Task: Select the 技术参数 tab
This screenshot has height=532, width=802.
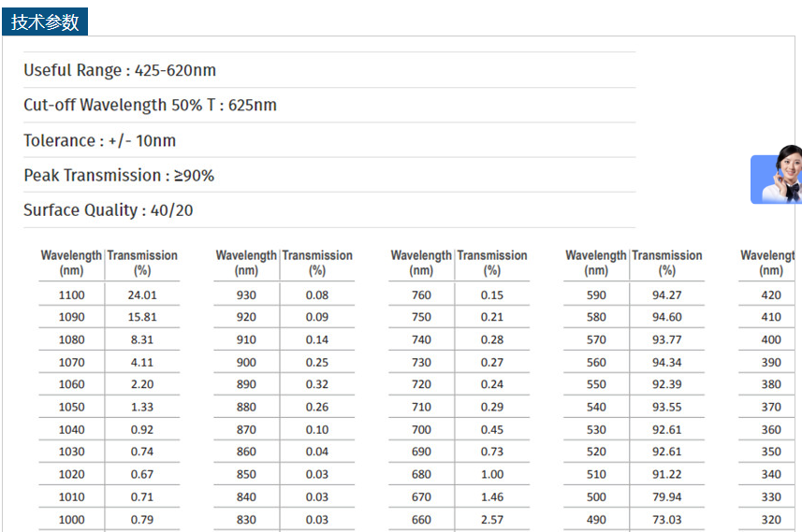Action: click(x=45, y=22)
